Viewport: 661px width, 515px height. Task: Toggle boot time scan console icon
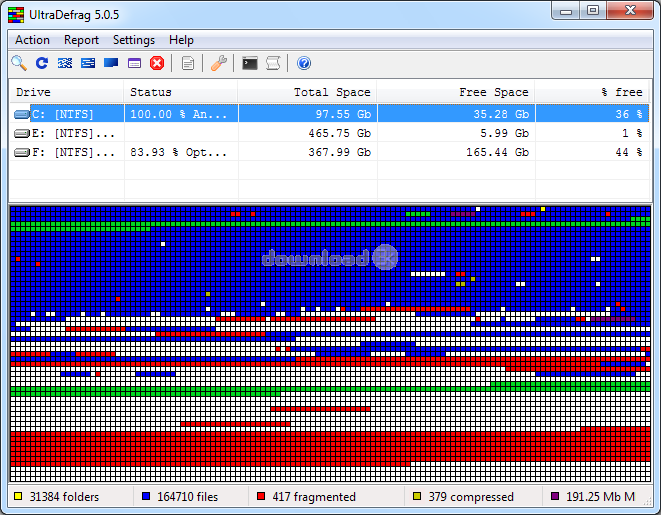pos(250,63)
